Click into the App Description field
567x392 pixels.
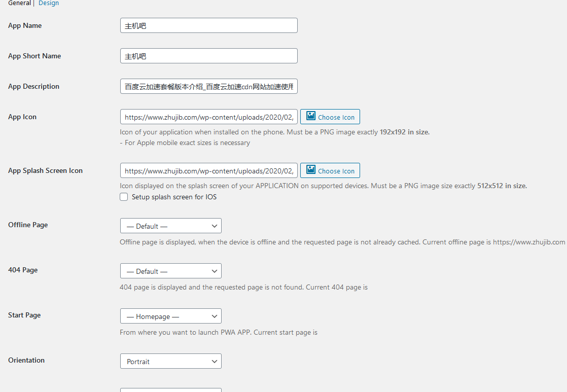tap(208, 86)
